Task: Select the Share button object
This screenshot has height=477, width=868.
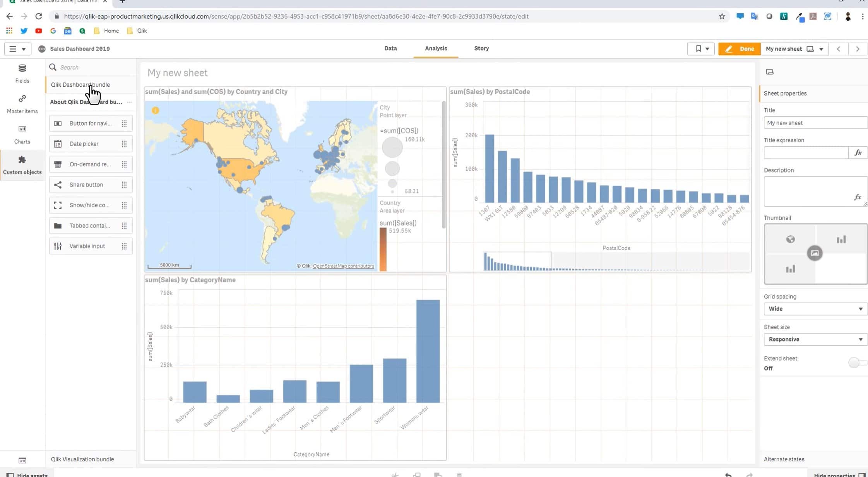Action: coord(91,185)
